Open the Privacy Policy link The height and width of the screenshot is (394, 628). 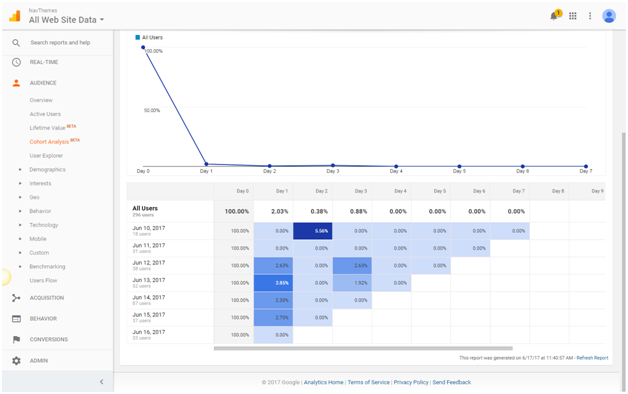pos(411,382)
